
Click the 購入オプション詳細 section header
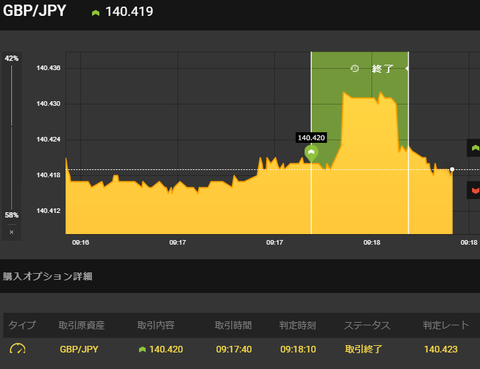[48, 276]
